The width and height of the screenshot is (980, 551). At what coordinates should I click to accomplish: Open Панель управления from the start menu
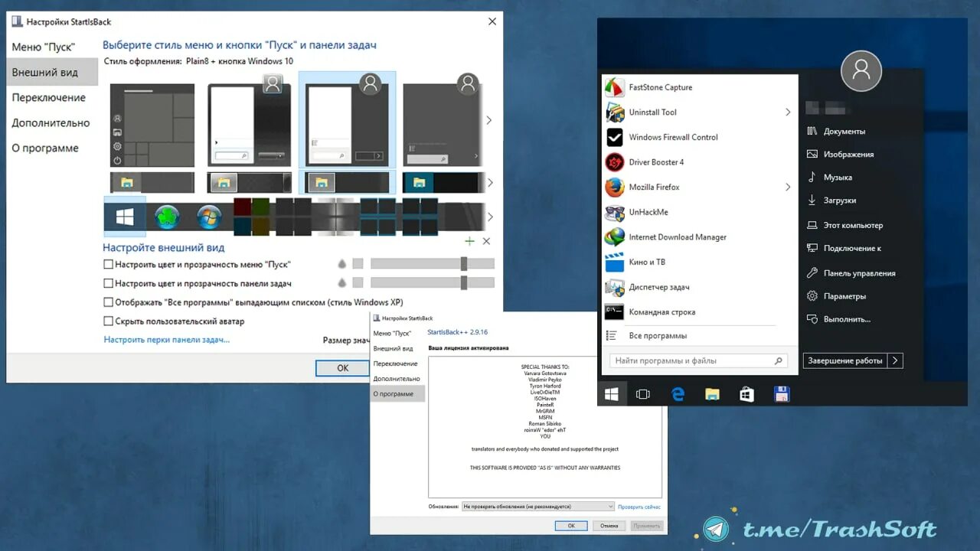[851, 273]
